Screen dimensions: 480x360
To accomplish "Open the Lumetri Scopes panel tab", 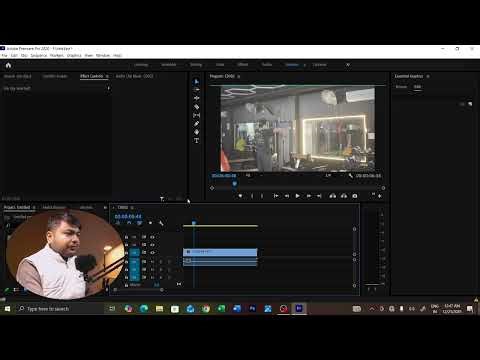I will coord(55,76).
